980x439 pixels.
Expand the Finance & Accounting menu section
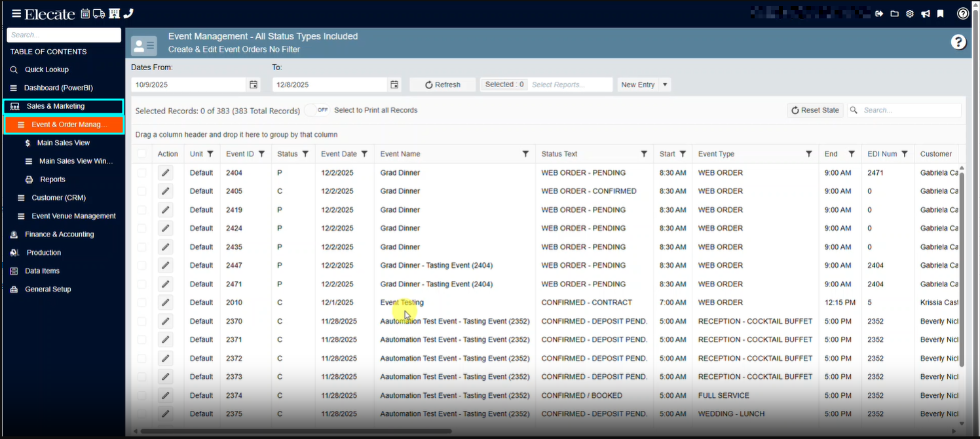coord(59,235)
